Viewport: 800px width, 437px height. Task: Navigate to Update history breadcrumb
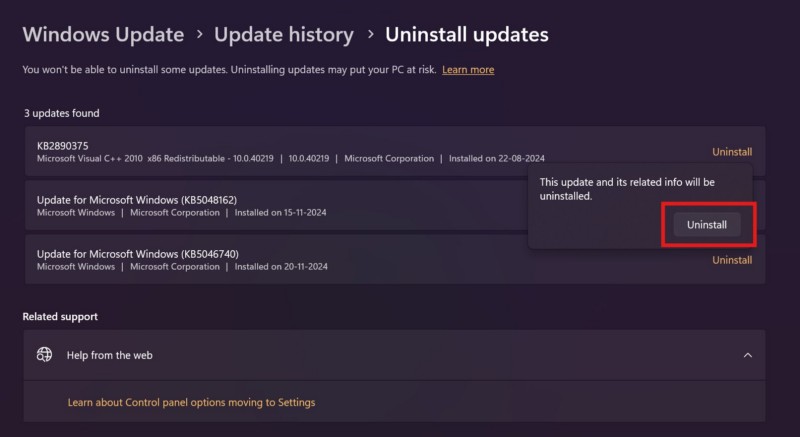[x=284, y=35]
